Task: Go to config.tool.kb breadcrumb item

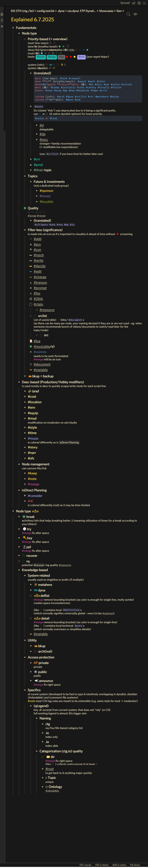Action: [46, 11]
